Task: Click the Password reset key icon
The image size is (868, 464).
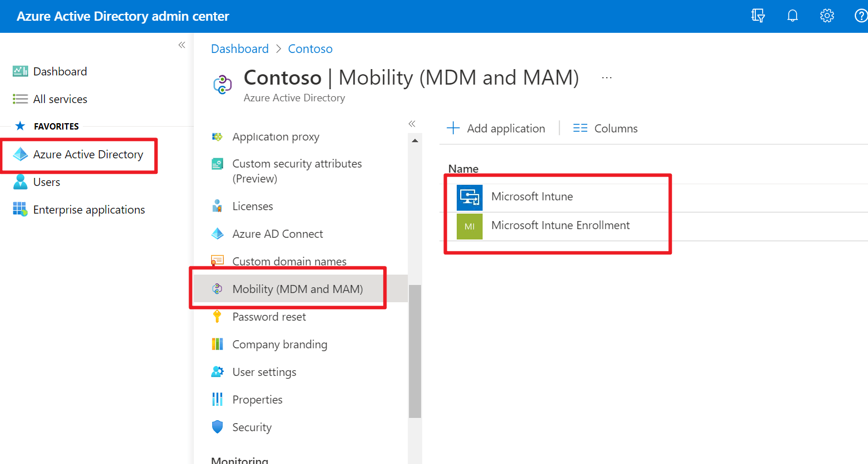Action: point(217,317)
